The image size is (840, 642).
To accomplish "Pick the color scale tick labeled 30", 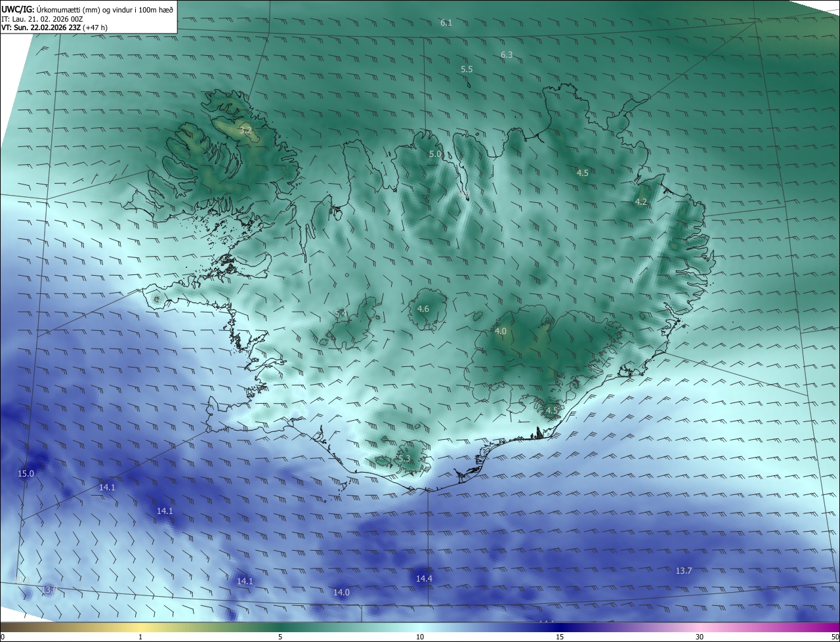I will (x=700, y=637).
